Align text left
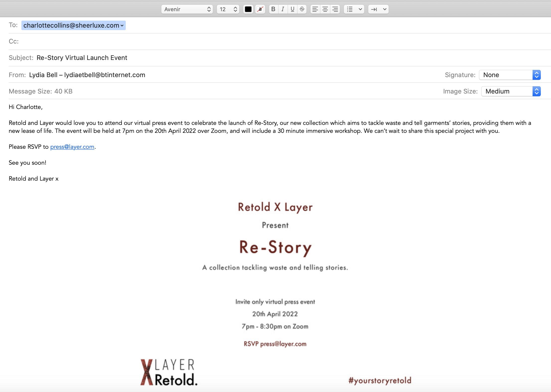This screenshot has height=392, width=551. point(315,9)
